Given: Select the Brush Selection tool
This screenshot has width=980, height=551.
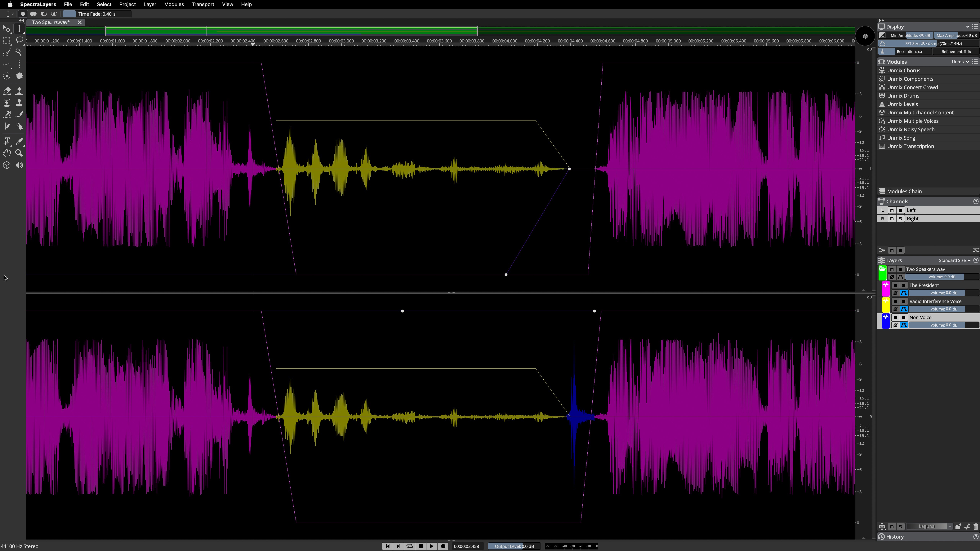Looking at the screenshot, I should click(x=7, y=52).
